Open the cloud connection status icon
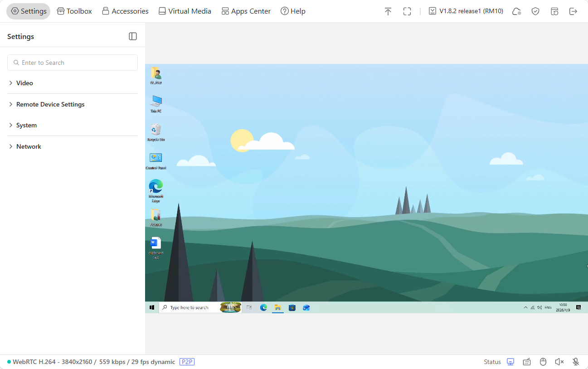The height and width of the screenshot is (369, 588). click(x=516, y=11)
